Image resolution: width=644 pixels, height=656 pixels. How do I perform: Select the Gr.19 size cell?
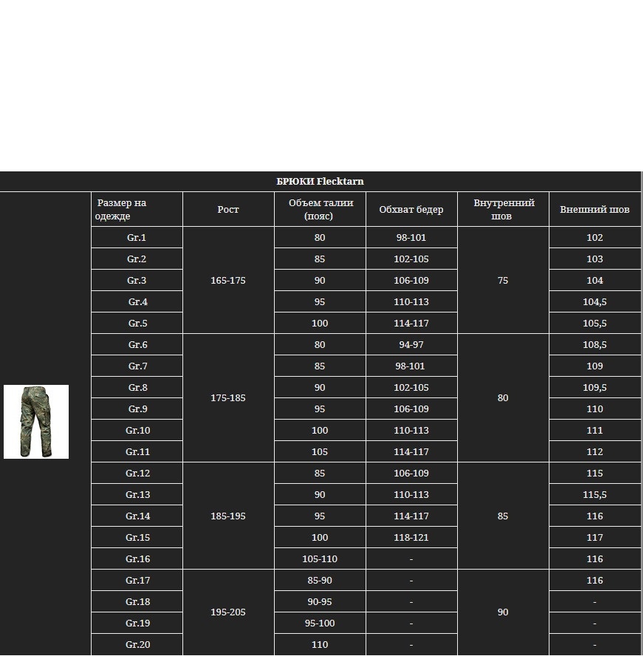[x=137, y=623]
